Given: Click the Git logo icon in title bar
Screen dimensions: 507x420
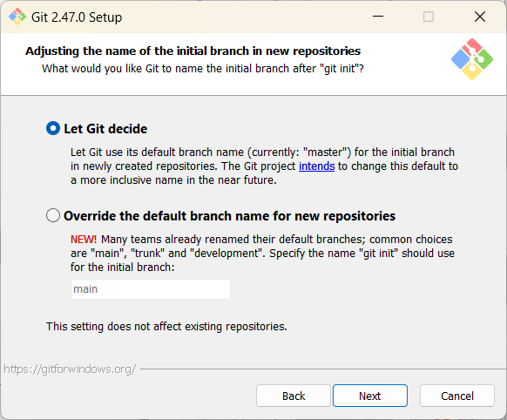Looking at the screenshot, I should (17, 17).
